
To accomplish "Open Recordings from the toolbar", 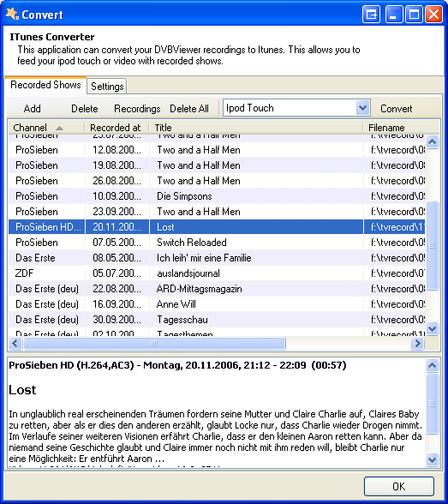I will click(x=137, y=109).
